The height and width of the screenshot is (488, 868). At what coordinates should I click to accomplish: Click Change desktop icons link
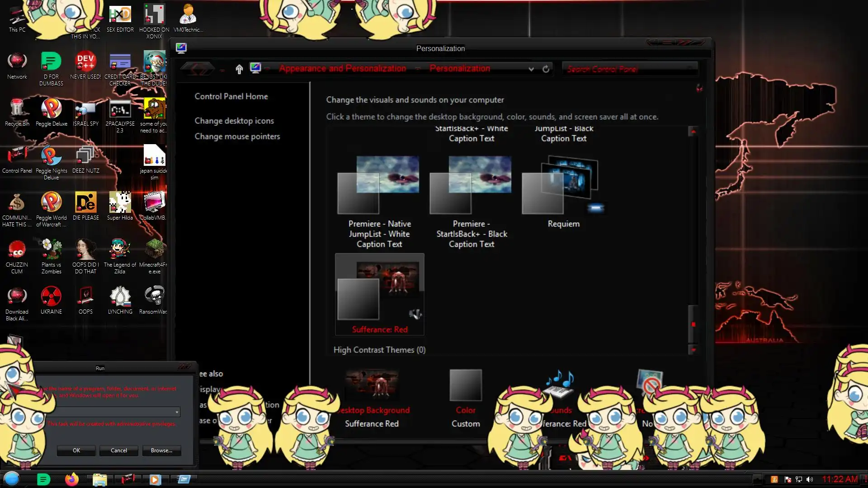coord(234,121)
